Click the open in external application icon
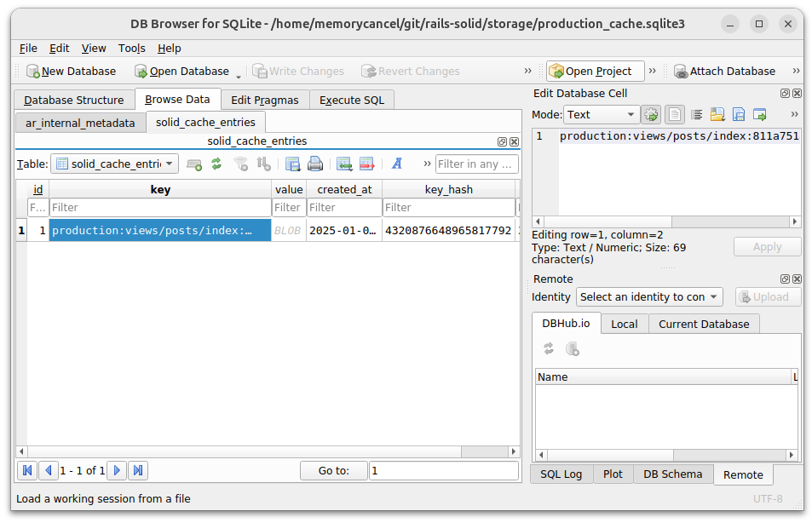The image size is (812, 523). pyautogui.click(x=760, y=114)
